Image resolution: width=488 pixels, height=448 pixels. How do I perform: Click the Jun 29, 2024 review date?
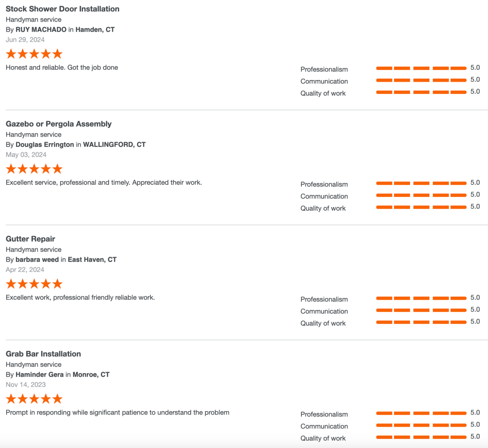(x=25, y=40)
